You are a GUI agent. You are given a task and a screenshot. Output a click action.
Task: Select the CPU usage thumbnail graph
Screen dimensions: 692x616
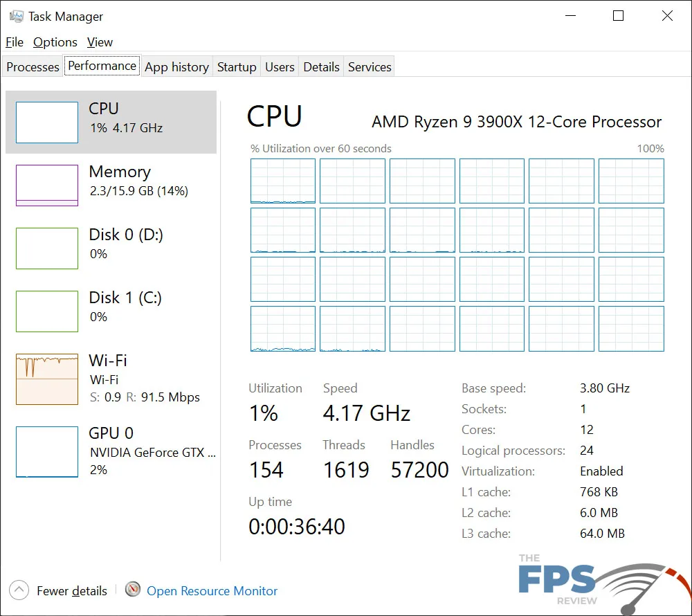click(x=47, y=123)
